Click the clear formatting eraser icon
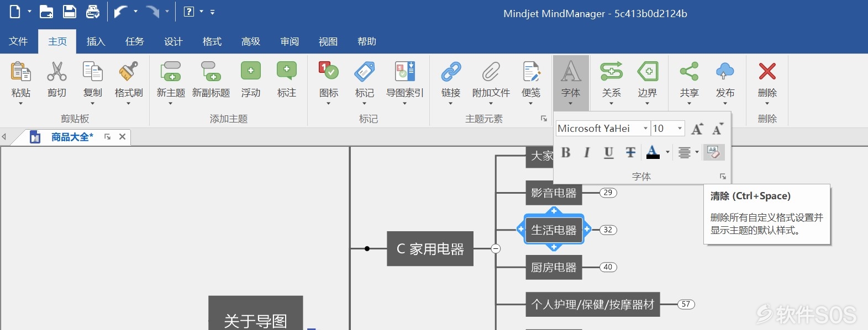868x330 pixels. (x=713, y=152)
